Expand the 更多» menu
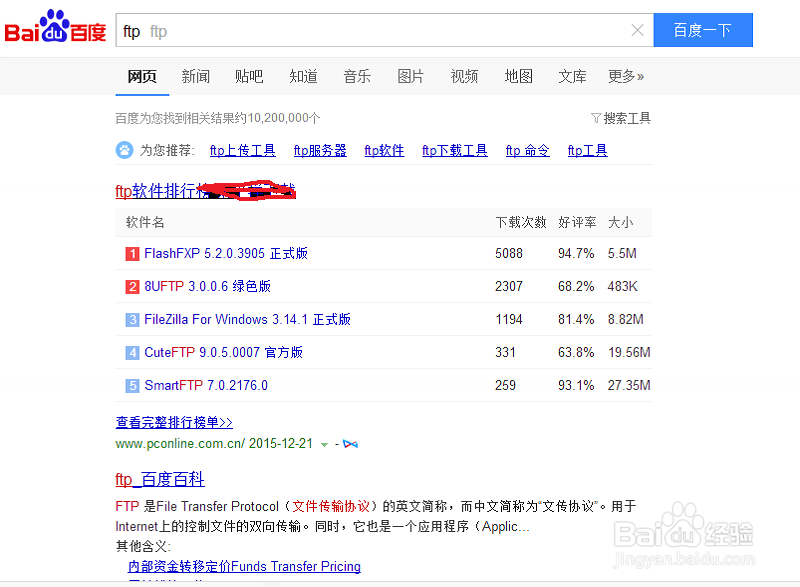 pyautogui.click(x=626, y=76)
